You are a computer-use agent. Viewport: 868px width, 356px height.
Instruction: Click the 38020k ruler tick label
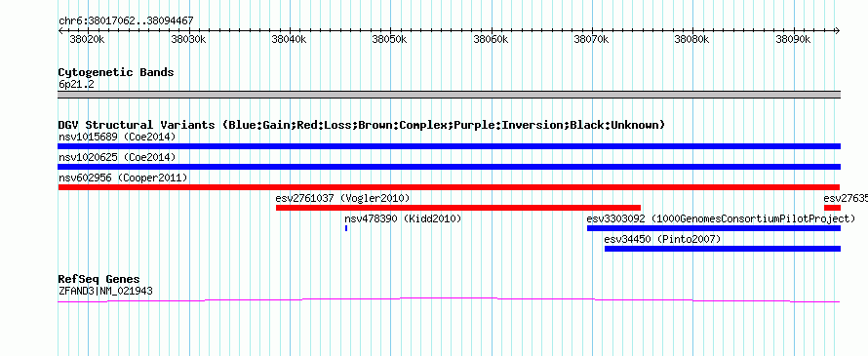tap(87, 39)
